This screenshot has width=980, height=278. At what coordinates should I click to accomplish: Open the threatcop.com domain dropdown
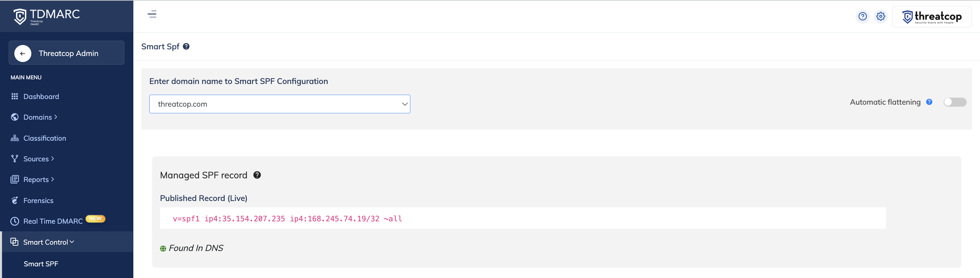[280, 104]
